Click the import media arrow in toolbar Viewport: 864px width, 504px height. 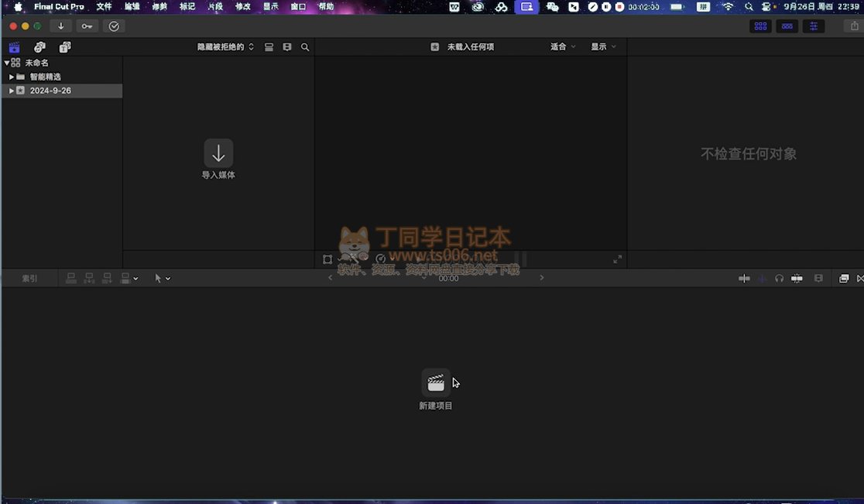[x=61, y=26]
